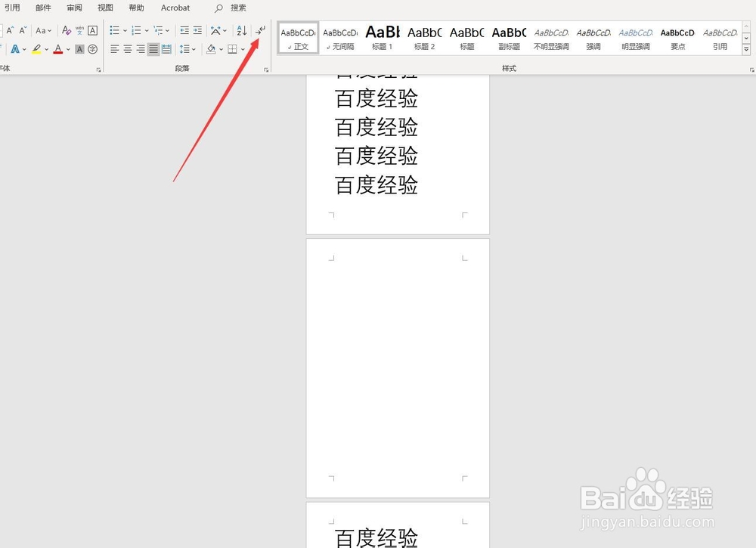The height and width of the screenshot is (548, 756).
Task: Toggle Show/Hide paragraph marks
Action: (x=260, y=30)
